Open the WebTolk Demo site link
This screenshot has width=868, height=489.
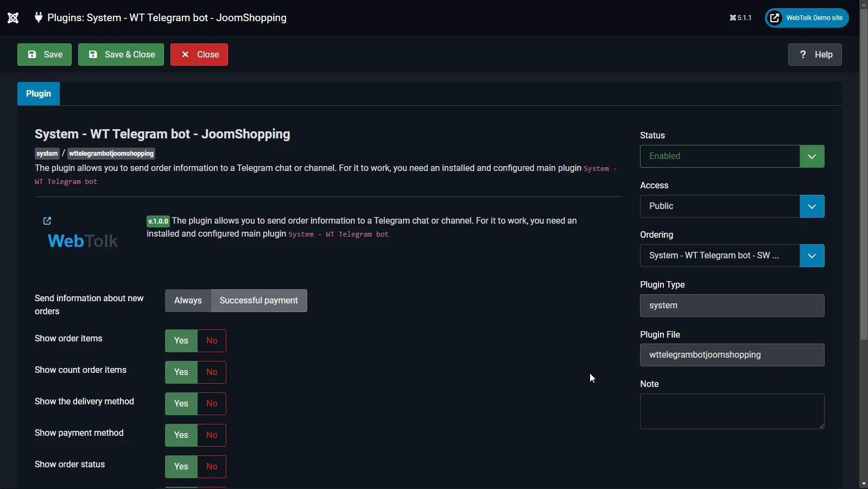(807, 18)
